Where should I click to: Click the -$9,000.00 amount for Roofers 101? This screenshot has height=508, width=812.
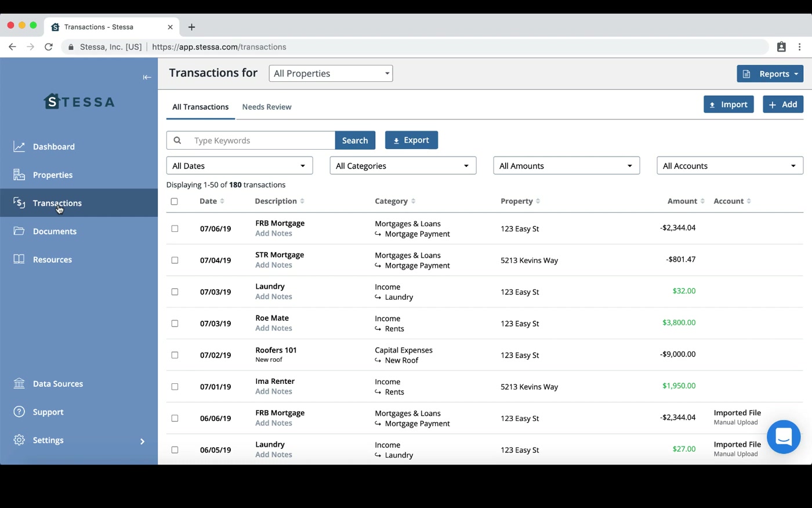click(x=677, y=354)
